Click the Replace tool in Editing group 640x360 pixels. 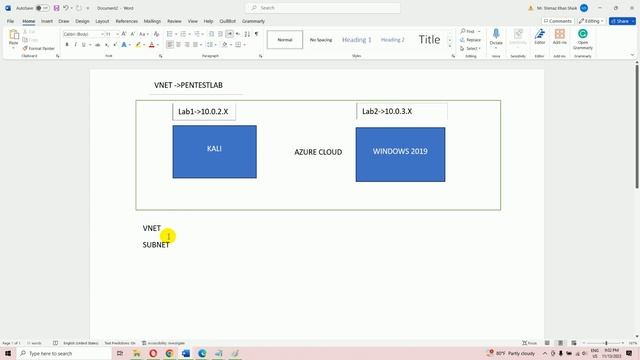click(x=470, y=40)
